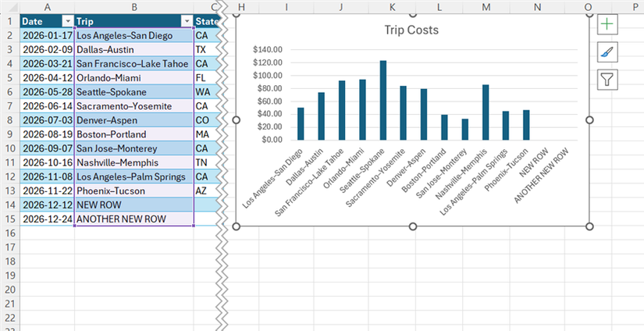The width and height of the screenshot is (644, 331).
Task: Click the NEW ROW cell in row 14
Action: point(134,205)
